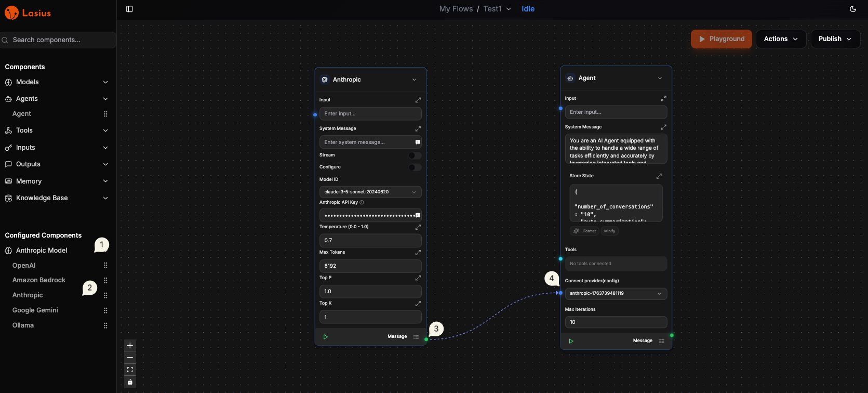Zoom in on the canvas
This screenshot has height=393, width=868.
pos(130,345)
